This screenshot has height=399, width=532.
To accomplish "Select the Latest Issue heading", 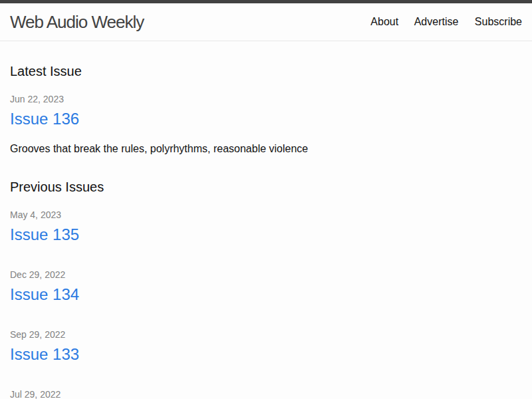I will coord(46,71).
